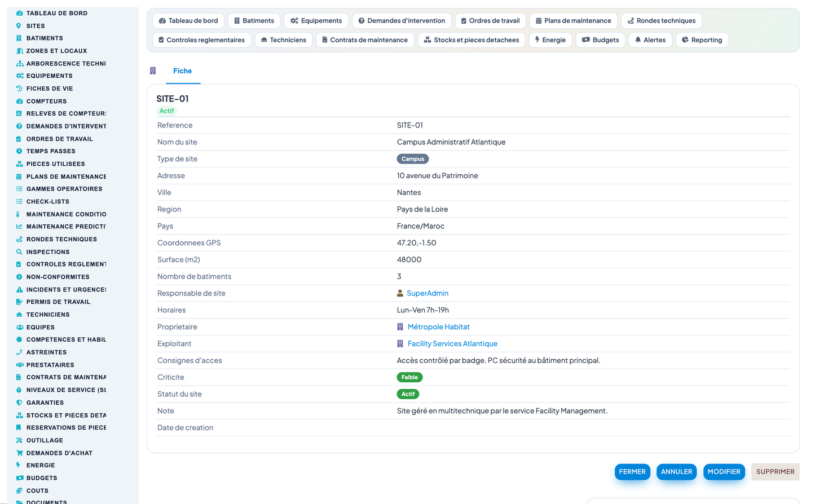
Task: Click the Actif badge under SITE-01 title
Action: click(166, 111)
